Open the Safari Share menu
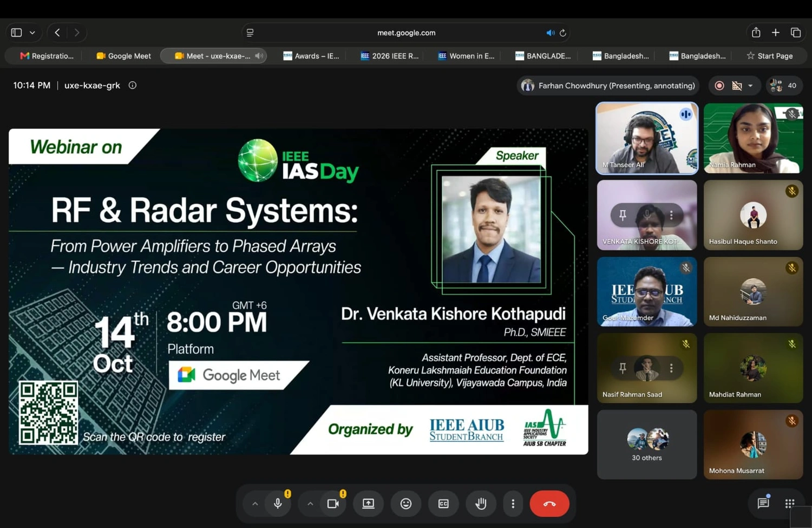812x528 pixels. pos(756,32)
